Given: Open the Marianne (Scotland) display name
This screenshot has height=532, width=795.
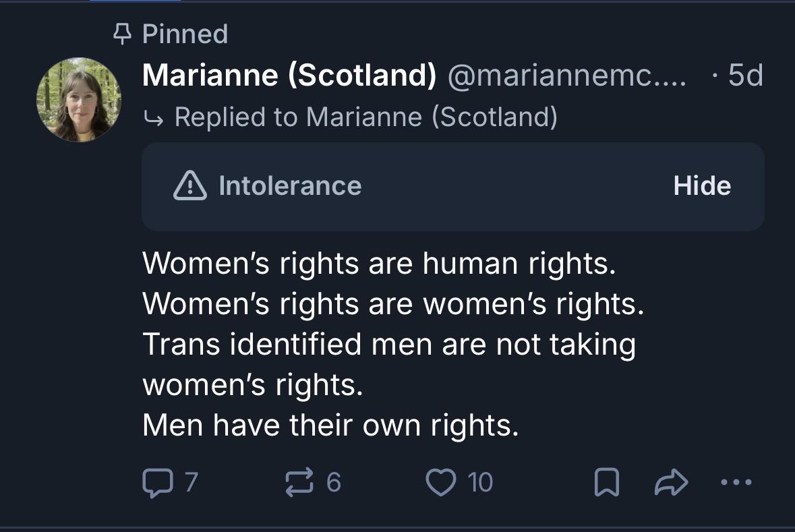Looking at the screenshot, I should click(x=289, y=75).
